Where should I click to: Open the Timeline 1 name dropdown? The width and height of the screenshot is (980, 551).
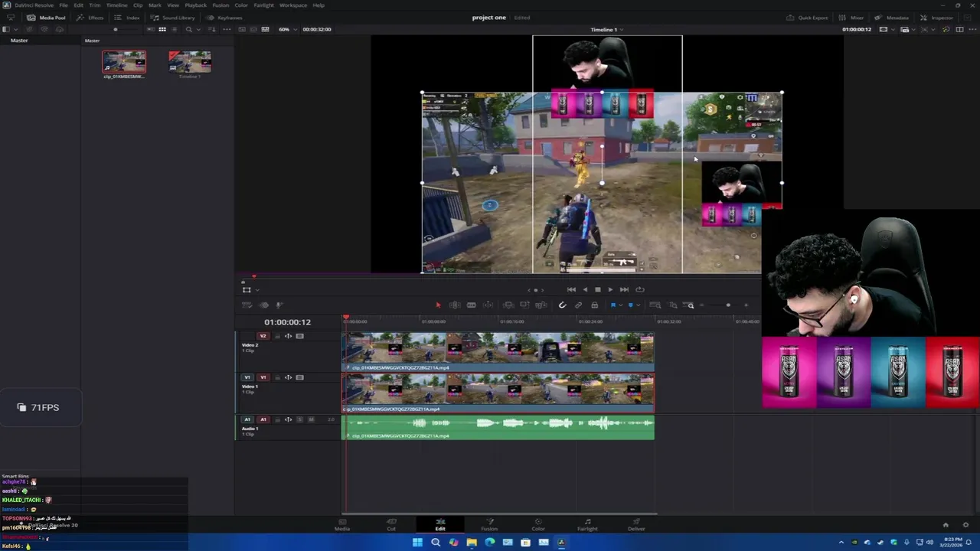606,29
